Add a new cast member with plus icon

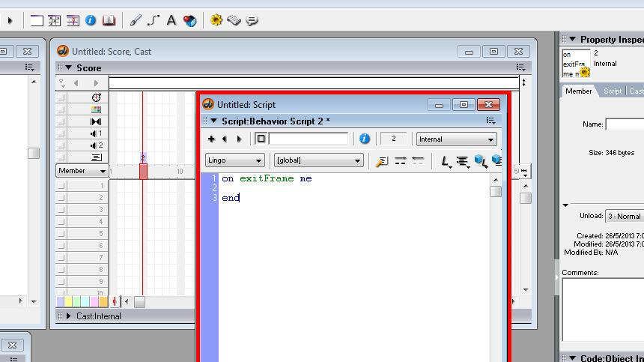click(211, 139)
